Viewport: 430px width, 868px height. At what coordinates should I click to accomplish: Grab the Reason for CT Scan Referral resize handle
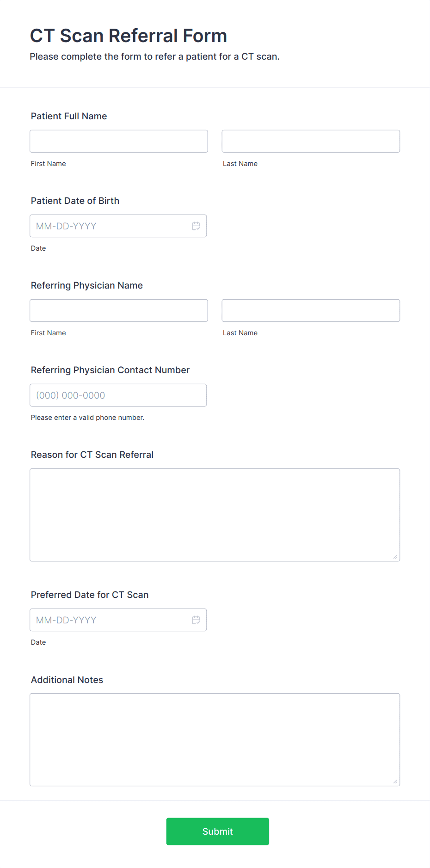[x=395, y=557]
